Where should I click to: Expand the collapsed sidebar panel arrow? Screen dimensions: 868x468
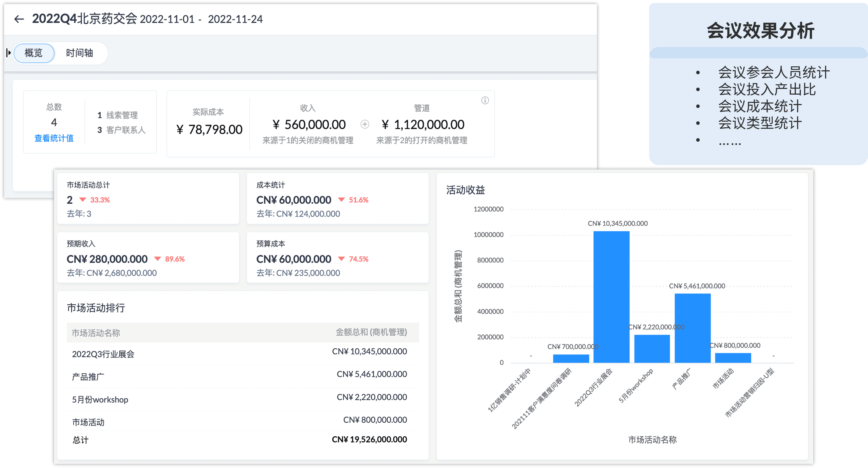pos(8,53)
